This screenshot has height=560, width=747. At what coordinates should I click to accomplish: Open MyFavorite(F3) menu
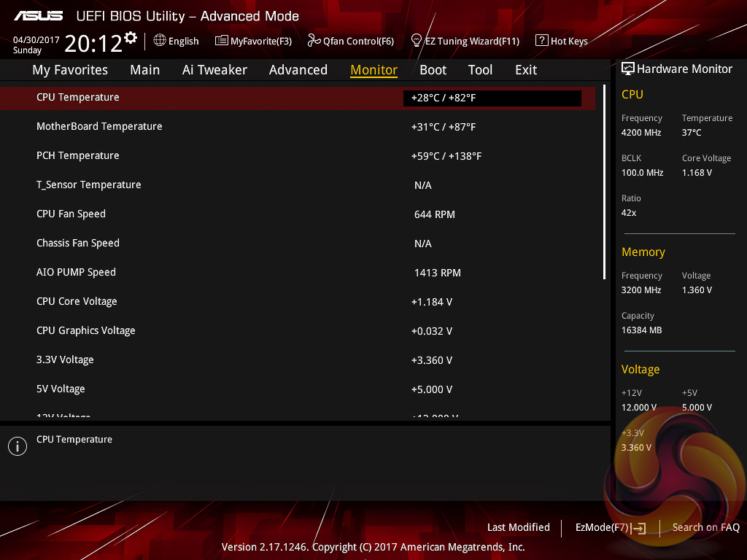261,41
